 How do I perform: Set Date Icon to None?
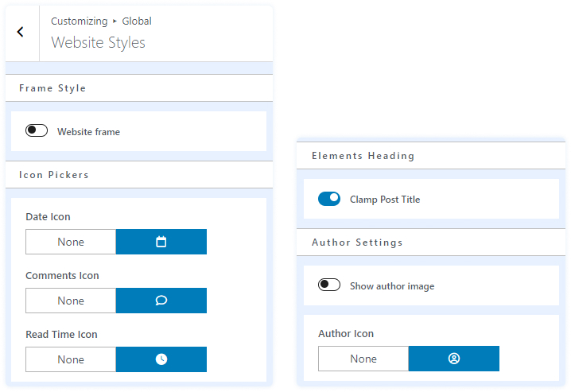(71, 242)
